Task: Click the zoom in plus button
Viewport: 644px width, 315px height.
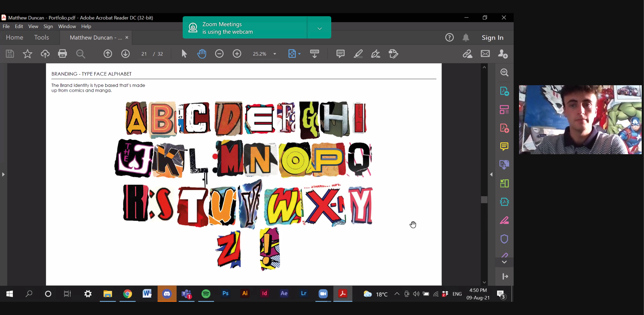Action: (x=237, y=54)
